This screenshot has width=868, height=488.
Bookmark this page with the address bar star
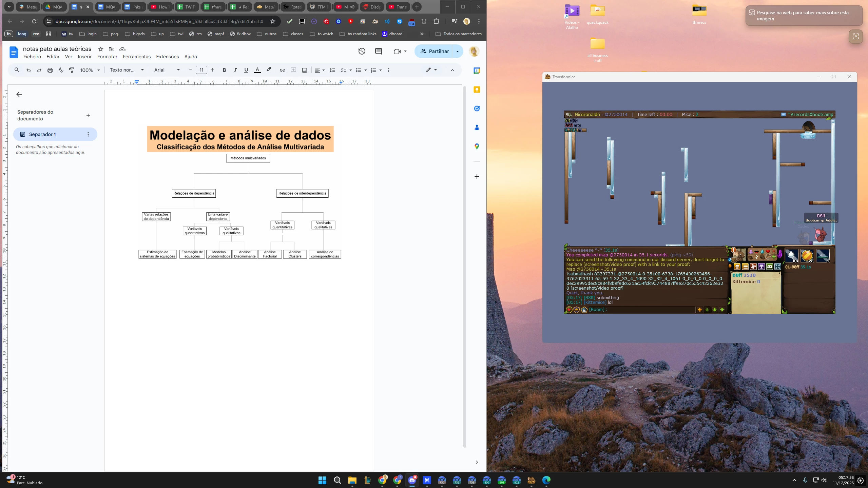[x=273, y=21]
